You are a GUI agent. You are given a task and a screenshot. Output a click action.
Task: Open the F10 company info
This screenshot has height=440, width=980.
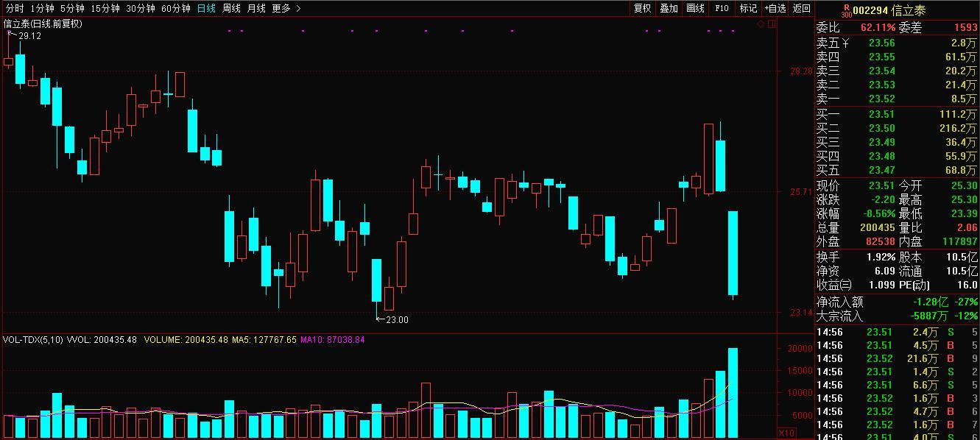click(722, 8)
